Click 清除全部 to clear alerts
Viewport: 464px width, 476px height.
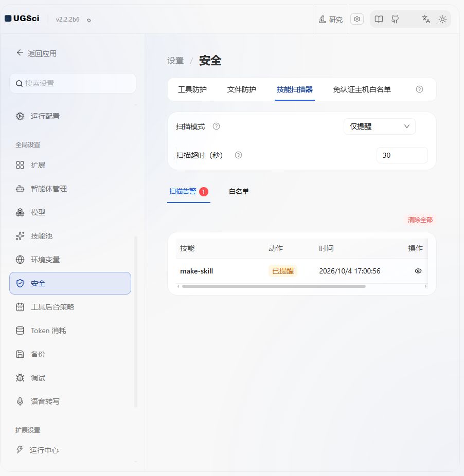click(x=420, y=220)
